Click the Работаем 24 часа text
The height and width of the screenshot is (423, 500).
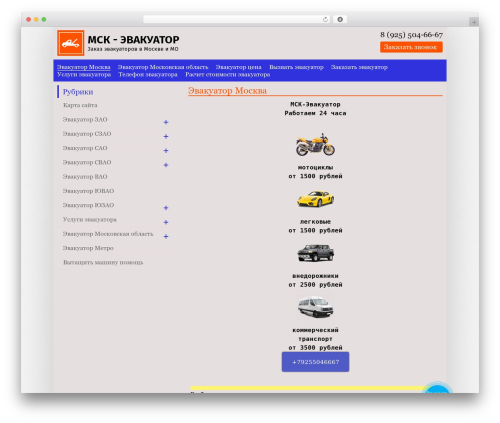315,113
